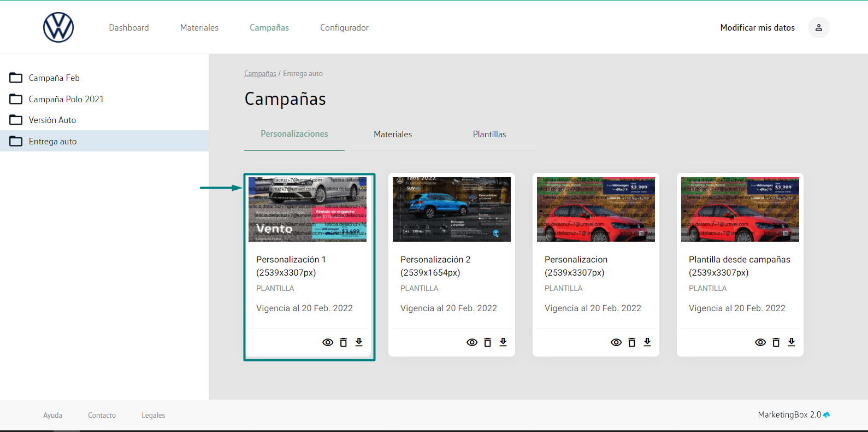Open the red car thumbnail of Personalizacion
Image resolution: width=868 pixels, height=432 pixels.
tap(596, 209)
